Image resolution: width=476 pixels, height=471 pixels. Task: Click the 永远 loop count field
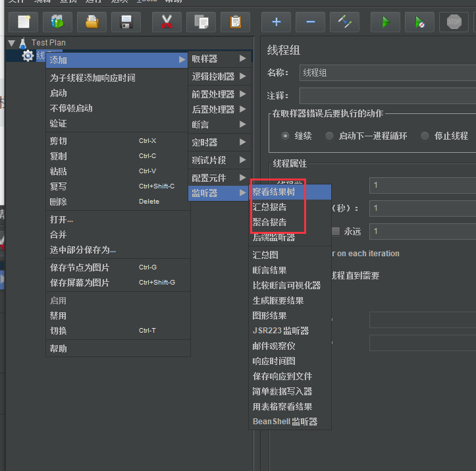423,231
